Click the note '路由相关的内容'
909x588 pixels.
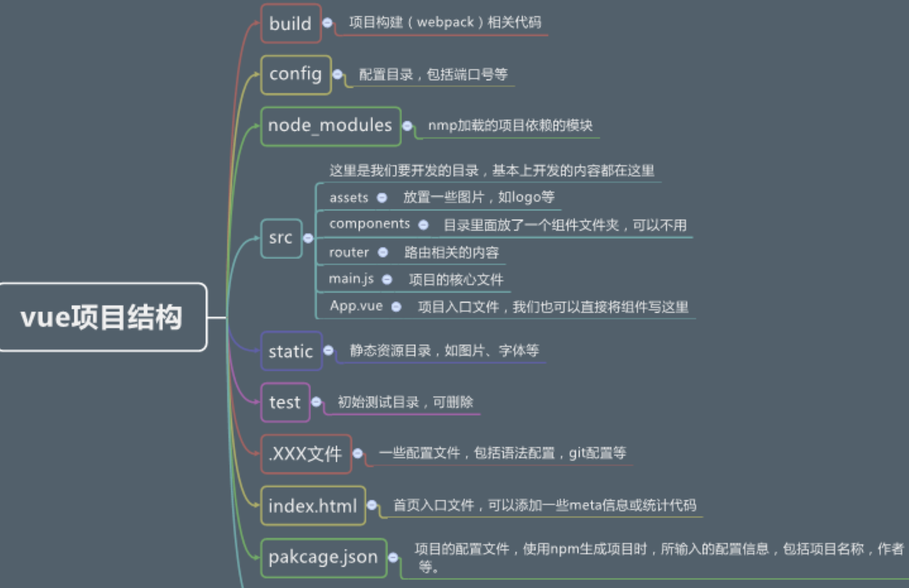(x=451, y=252)
